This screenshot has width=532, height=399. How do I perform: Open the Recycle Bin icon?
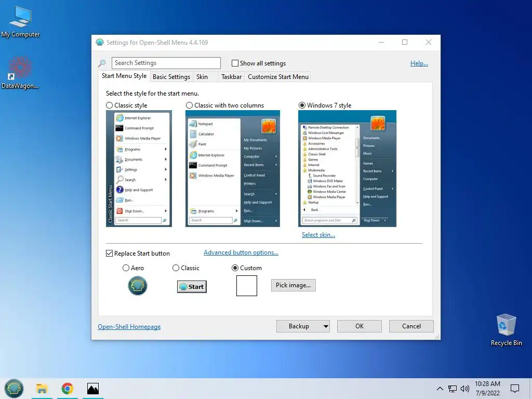point(506,330)
